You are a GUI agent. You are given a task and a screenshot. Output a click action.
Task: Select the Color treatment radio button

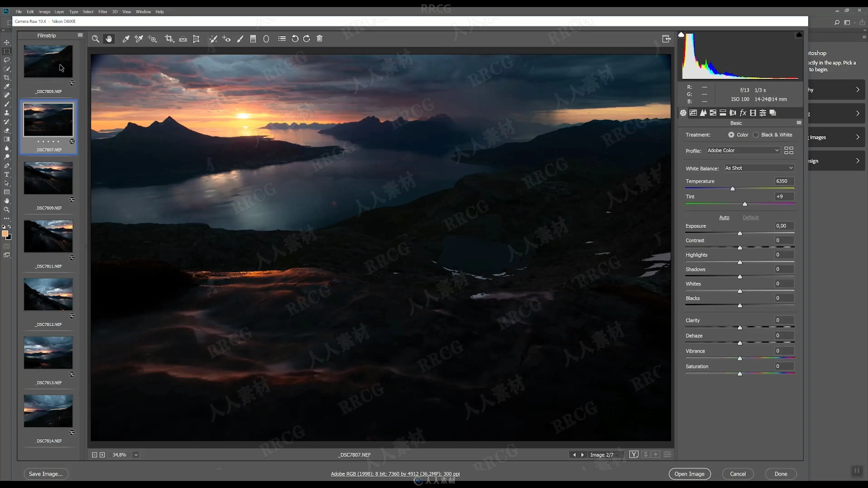click(x=731, y=135)
